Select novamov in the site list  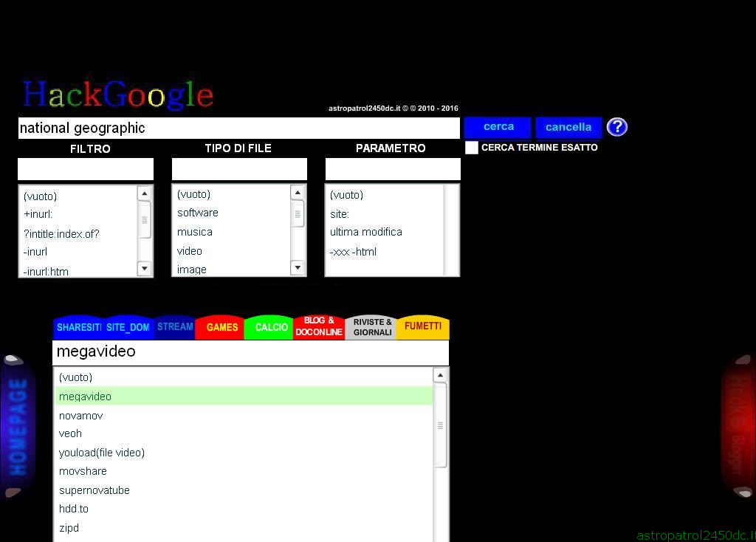[244, 416]
